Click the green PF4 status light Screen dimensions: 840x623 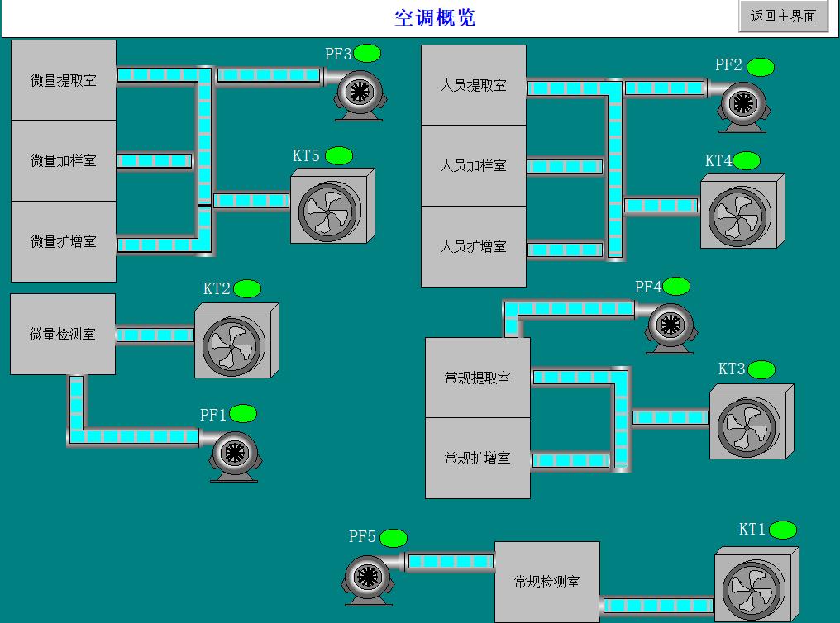click(675, 287)
